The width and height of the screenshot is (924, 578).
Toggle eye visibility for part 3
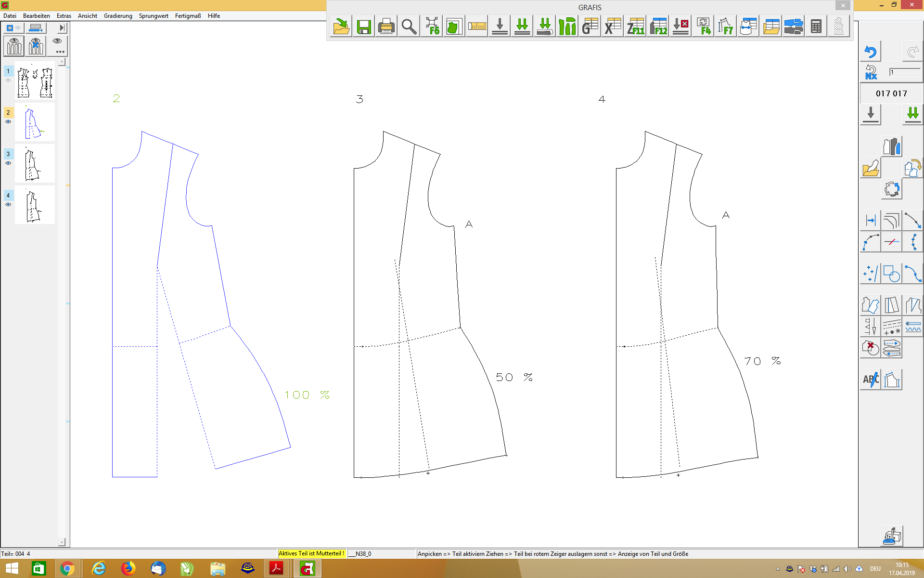click(8, 163)
